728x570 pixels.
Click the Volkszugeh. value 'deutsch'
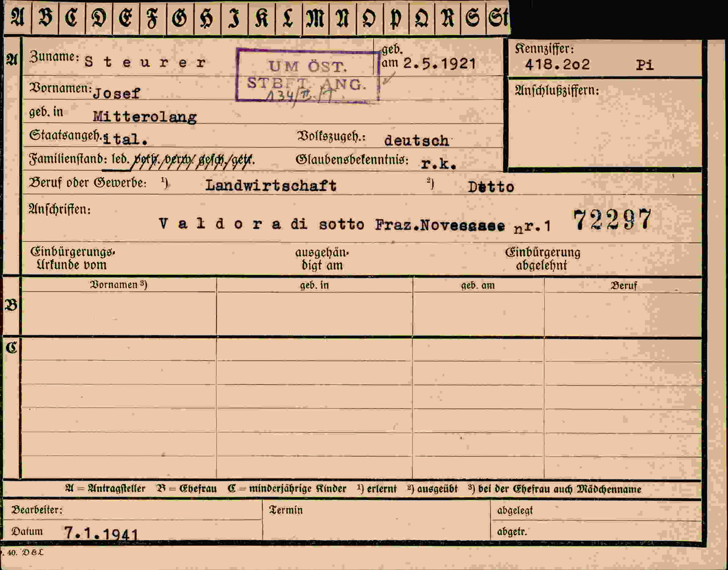417,141
